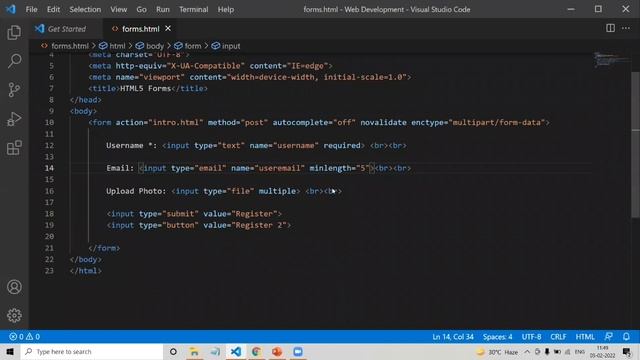This screenshot has height=360, width=640.
Task: Show hidden system tray icons
Action: click(527, 351)
